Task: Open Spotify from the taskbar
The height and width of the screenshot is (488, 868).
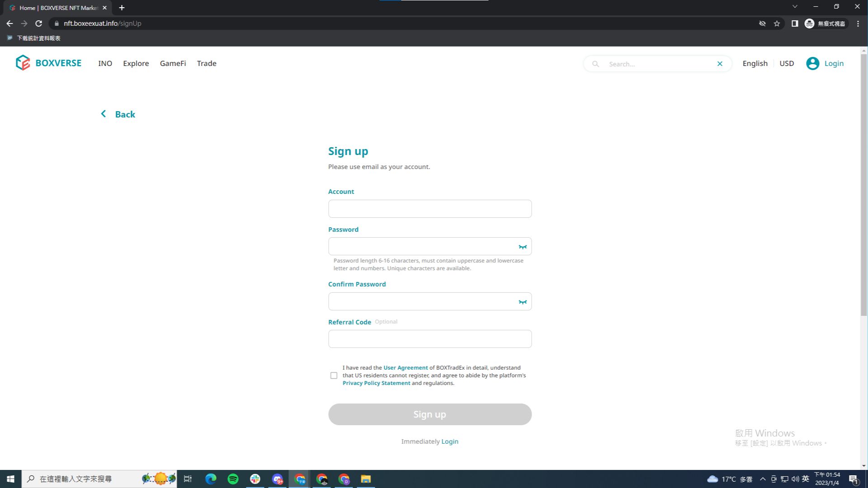Action: coord(233,479)
